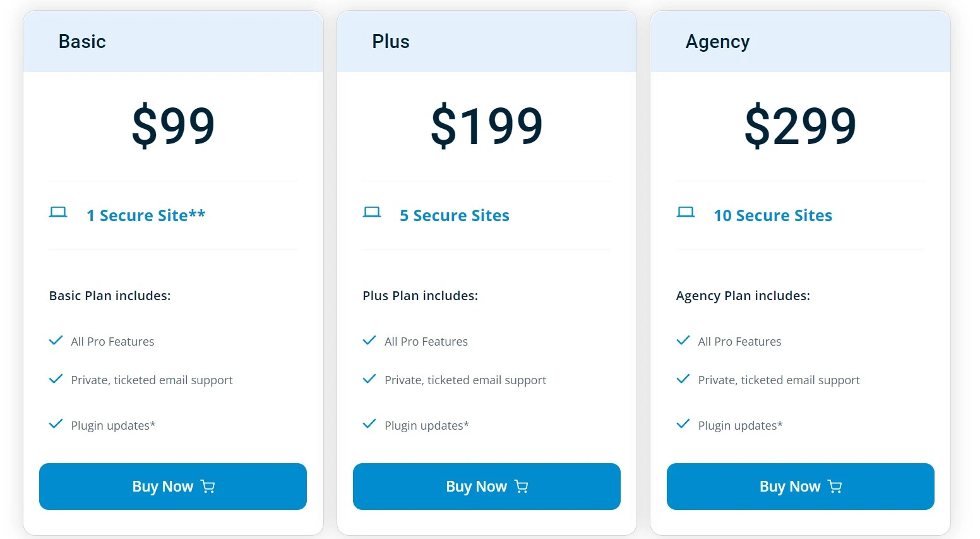Click the cart icon on Plus Buy Now

click(522, 487)
